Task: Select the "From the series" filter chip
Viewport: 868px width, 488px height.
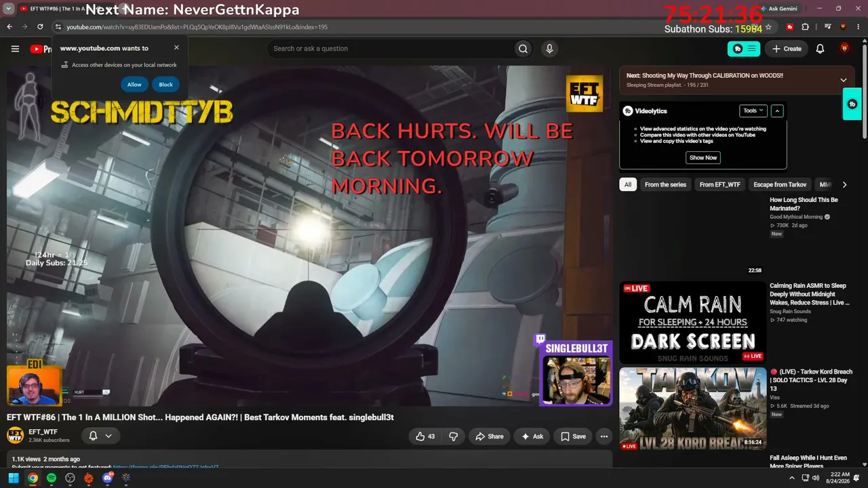Action: [x=665, y=184]
